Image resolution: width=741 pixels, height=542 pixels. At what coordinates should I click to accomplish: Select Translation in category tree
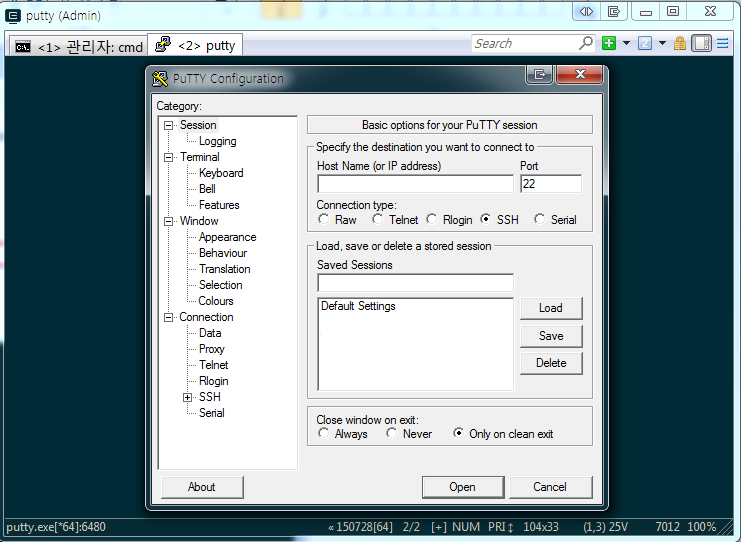click(224, 269)
